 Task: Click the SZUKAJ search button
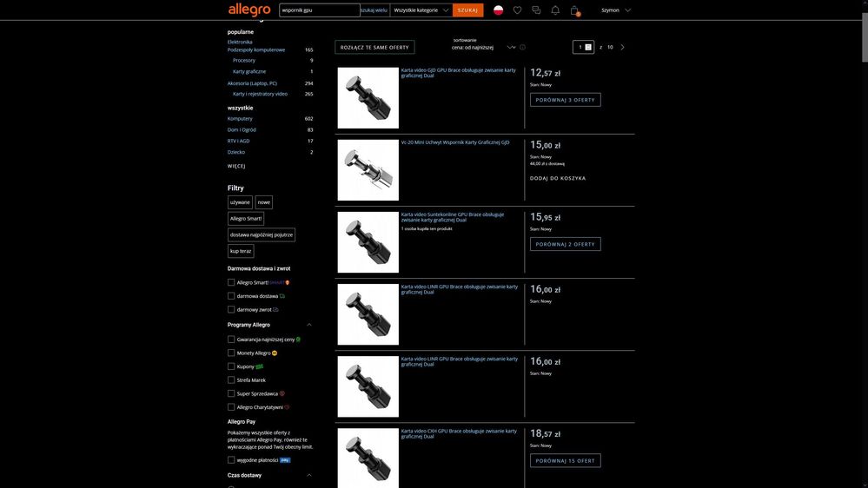pos(467,10)
